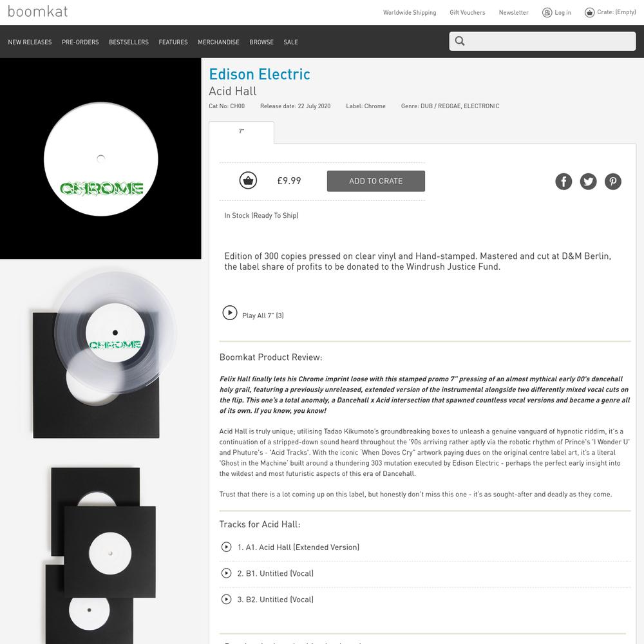The height and width of the screenshot is (644, 644).
Task: Play track B2 Untitled (Vocal)
Action: 226,599
